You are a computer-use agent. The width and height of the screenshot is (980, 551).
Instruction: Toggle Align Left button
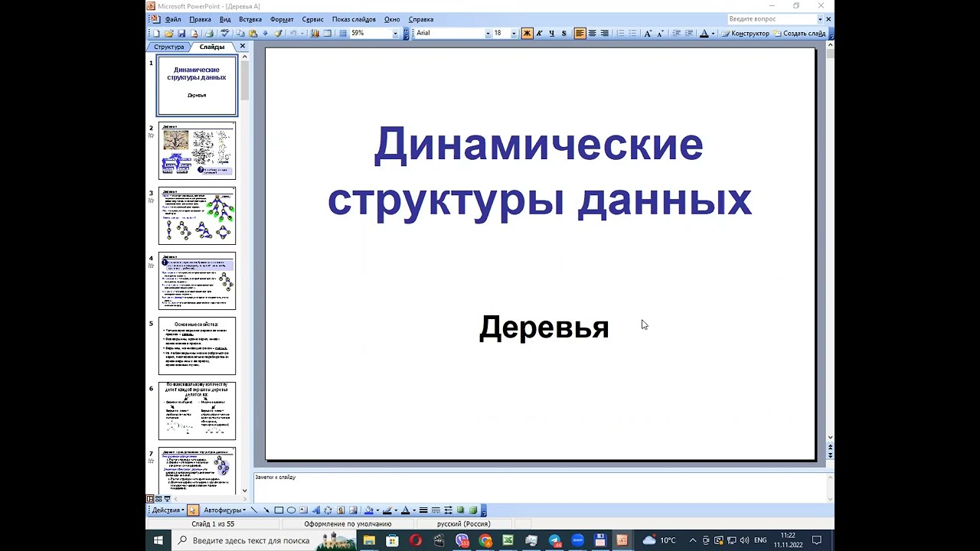pyautogui.click(x=580, y=34)
